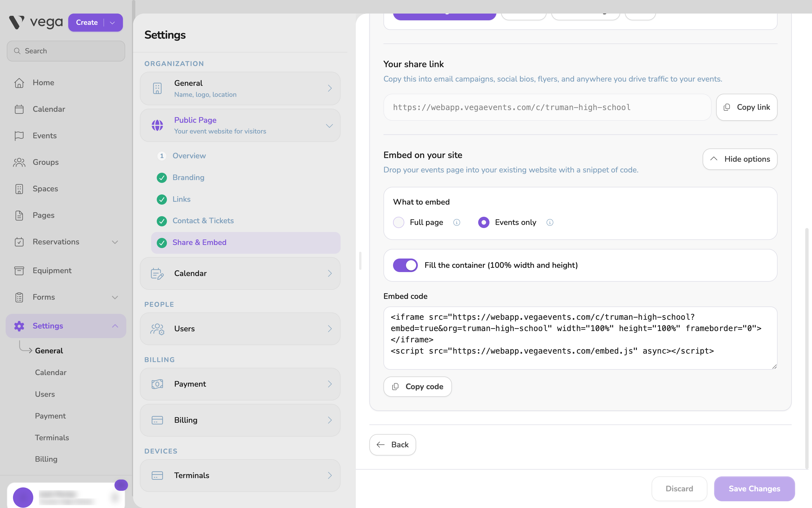Click into the Search field

66,51
